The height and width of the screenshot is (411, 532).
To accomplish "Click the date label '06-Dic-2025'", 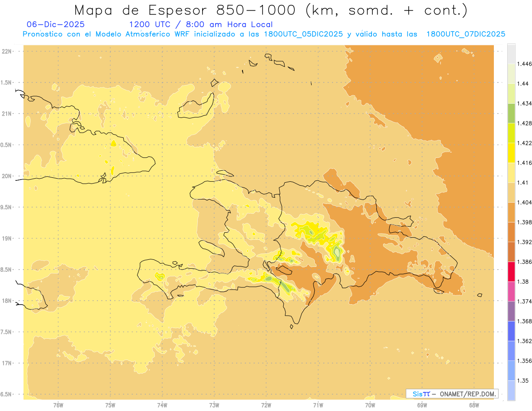I will (55, 25).
